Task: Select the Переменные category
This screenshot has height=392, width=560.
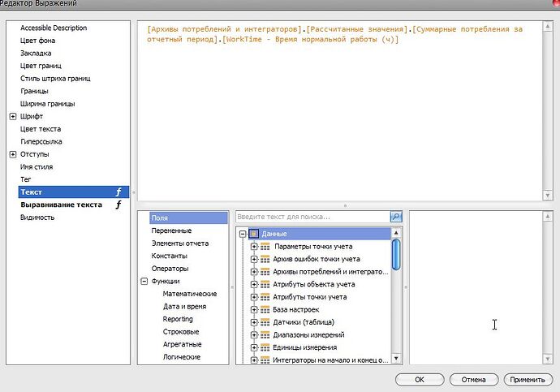Action: (x=171, y=230)
